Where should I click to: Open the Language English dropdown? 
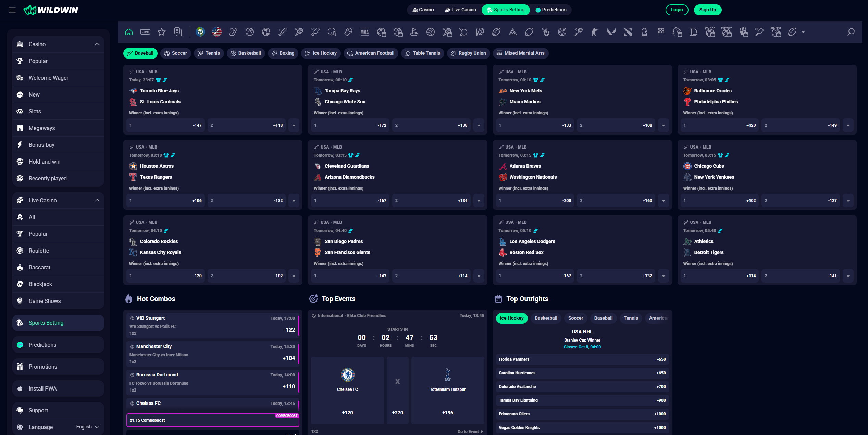pyautogui.click(x=88, y=427)
